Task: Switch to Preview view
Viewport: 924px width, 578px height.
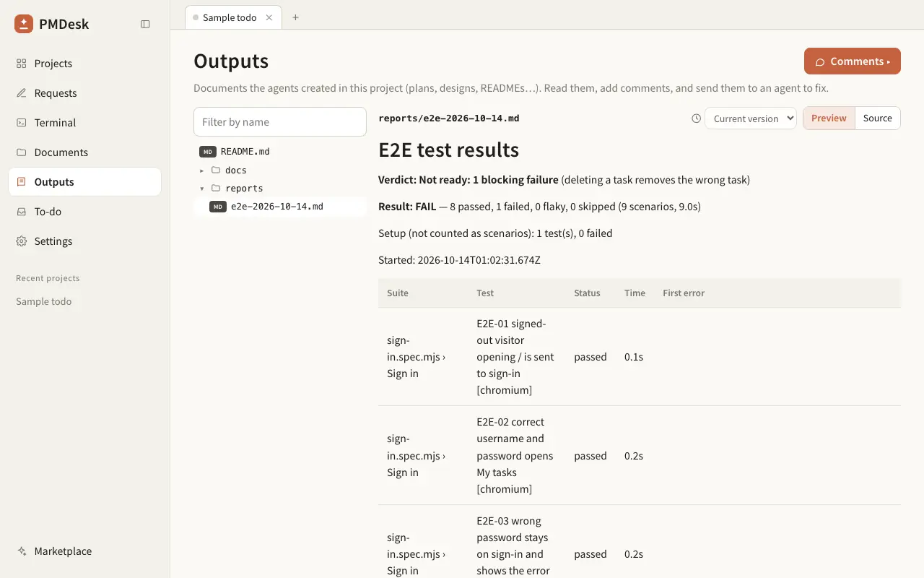Action: 829,118
